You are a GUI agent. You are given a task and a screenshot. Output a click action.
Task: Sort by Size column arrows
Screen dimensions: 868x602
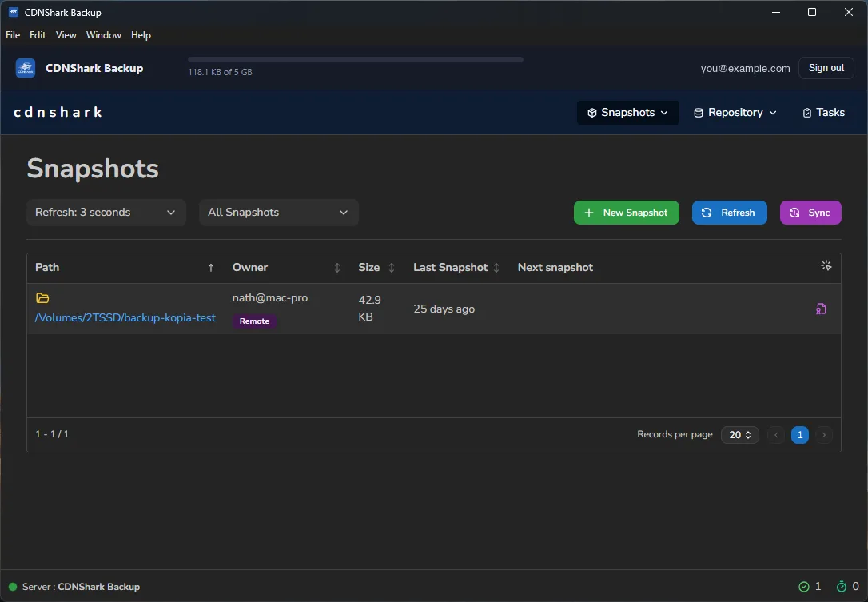[x=392, y=268]
